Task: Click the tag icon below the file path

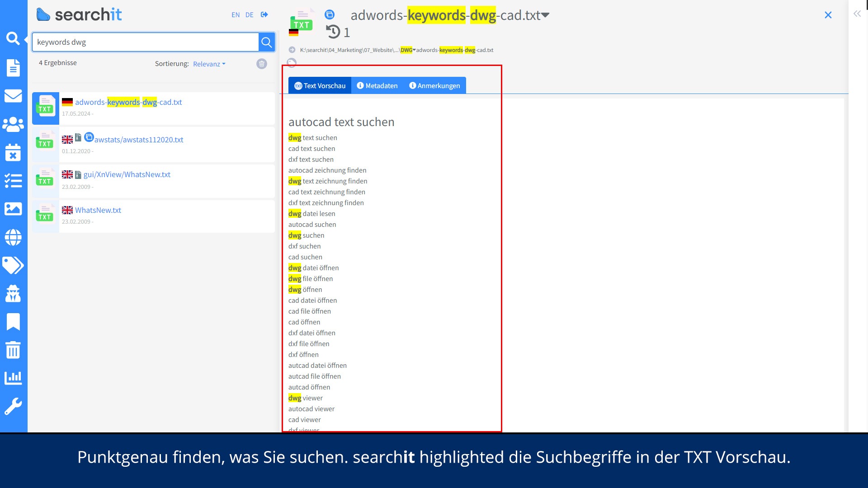Action: [292, 63]
